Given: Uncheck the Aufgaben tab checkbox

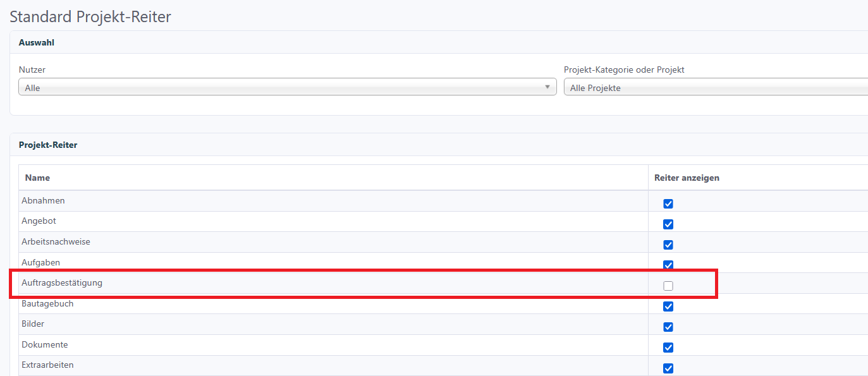Looking at the screenshot, I should [668, 265].
